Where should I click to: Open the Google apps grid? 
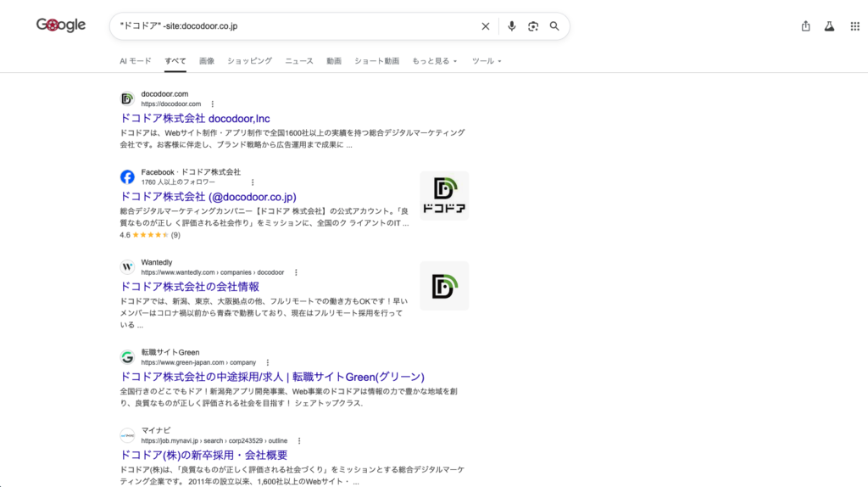click(x=854, y=26)
